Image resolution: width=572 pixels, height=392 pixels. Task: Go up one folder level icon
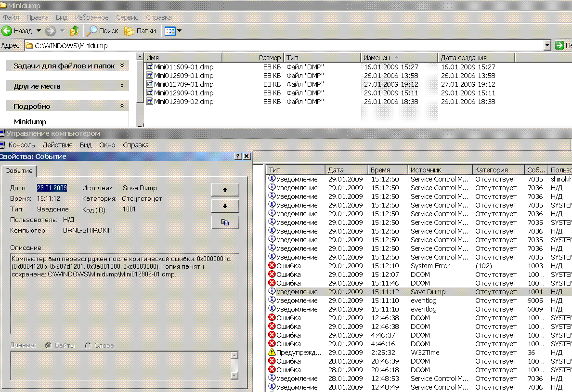point(75,31)
